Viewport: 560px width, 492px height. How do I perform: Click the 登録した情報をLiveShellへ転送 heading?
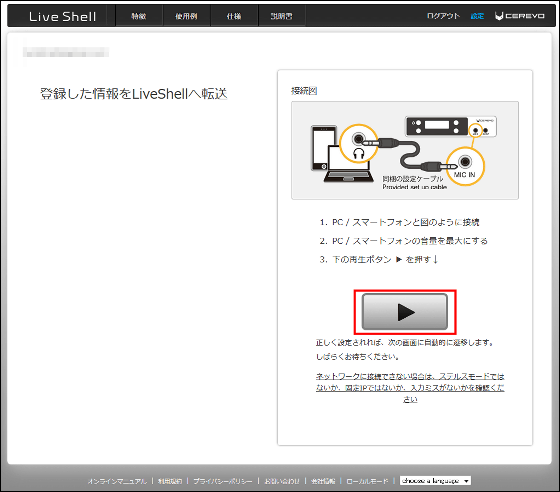click(x=134, y=94)
